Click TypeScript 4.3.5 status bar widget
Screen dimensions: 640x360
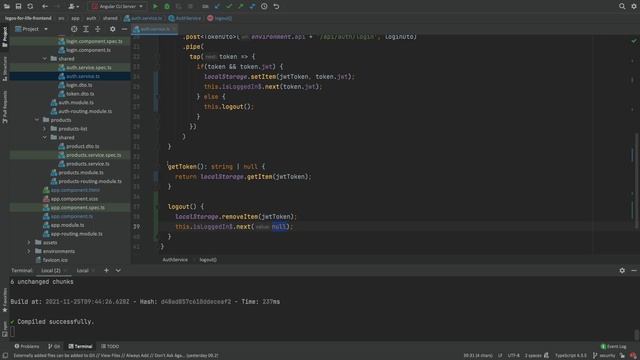tap(570, 356)
